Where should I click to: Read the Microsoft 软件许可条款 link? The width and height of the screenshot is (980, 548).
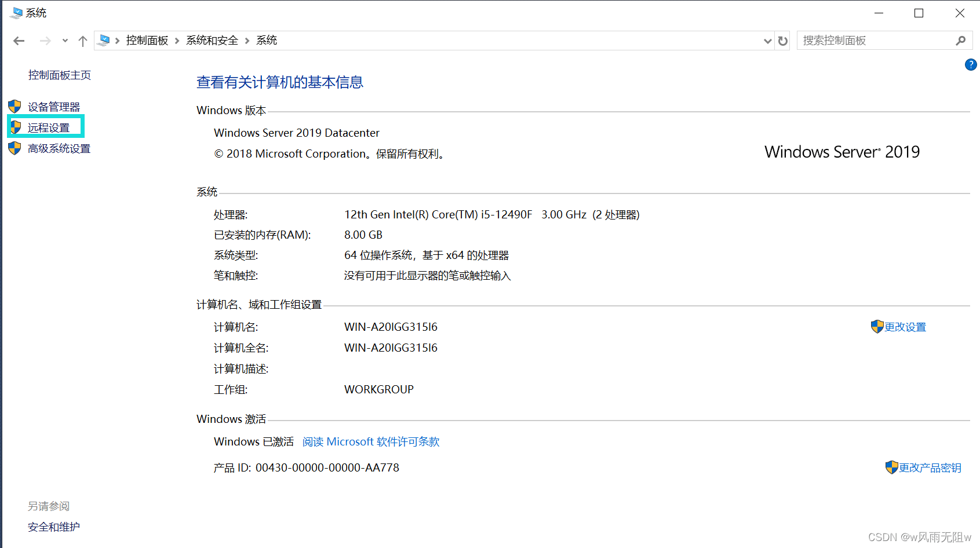(371, 442)
